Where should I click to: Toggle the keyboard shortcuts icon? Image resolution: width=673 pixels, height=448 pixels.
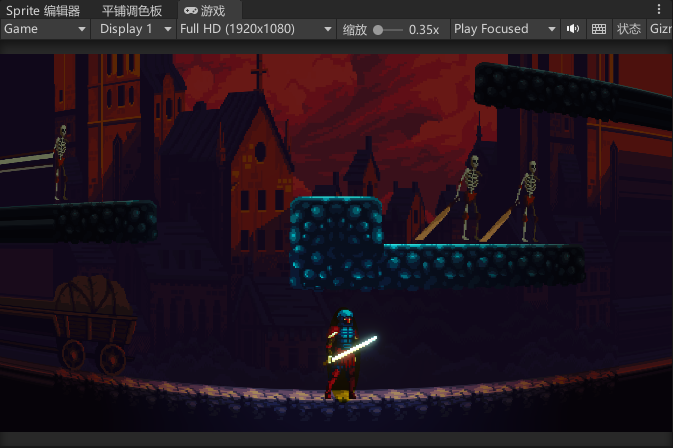pos(599,29)
